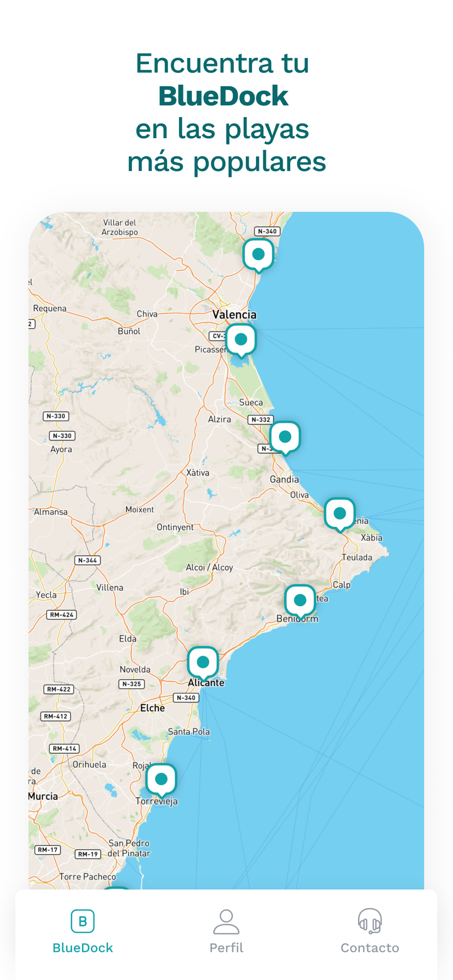This screenshot has height=980, width=453.
Task: Click the Almansa label
Action: 50,512
